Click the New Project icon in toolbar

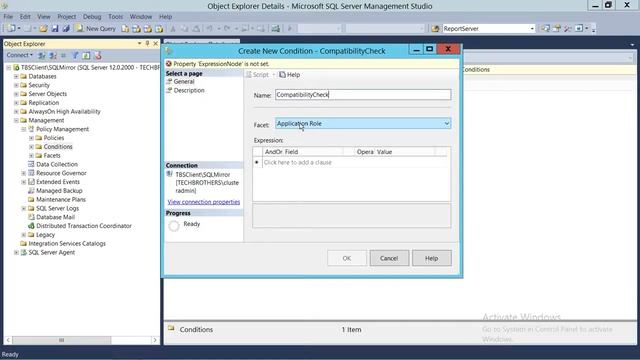click(11, 29)
